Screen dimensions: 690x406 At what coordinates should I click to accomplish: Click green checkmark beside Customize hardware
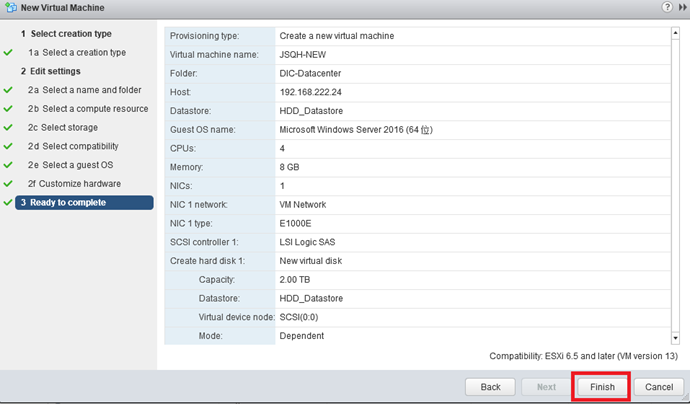tap(8, 184)
